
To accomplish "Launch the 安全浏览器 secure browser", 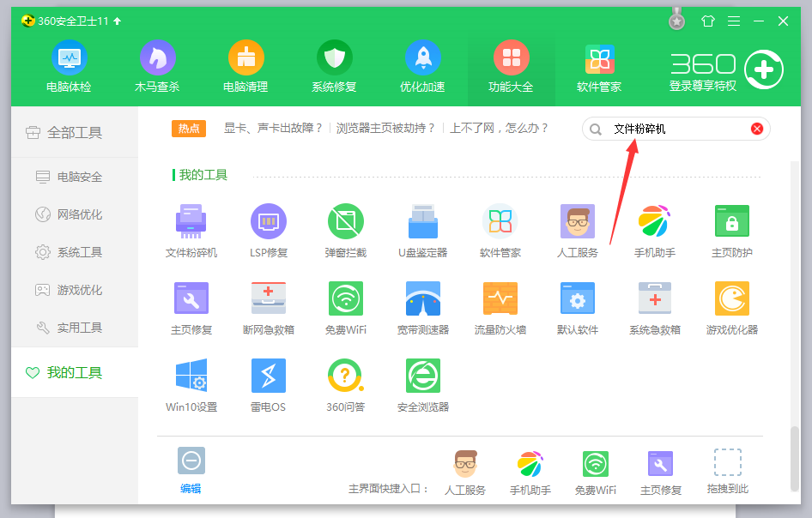I will [x=422, y=386].
